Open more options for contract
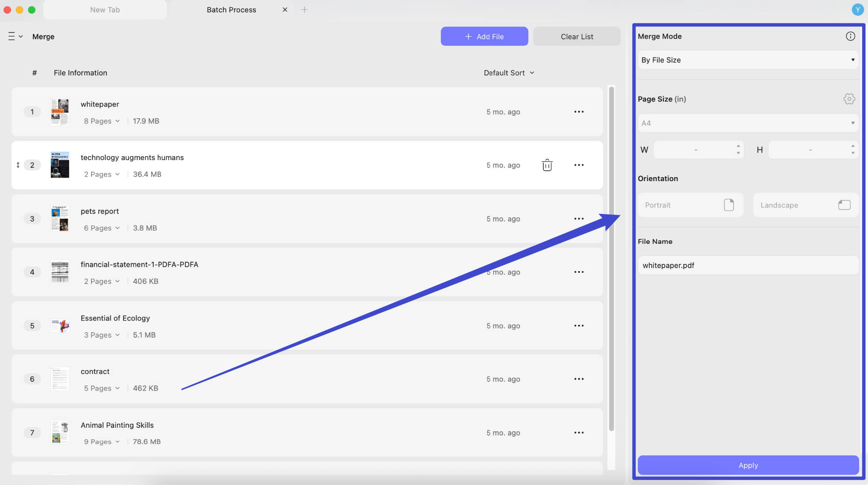Image resolution: width=868 pixels, height=485 pixels. coord(579,379)
